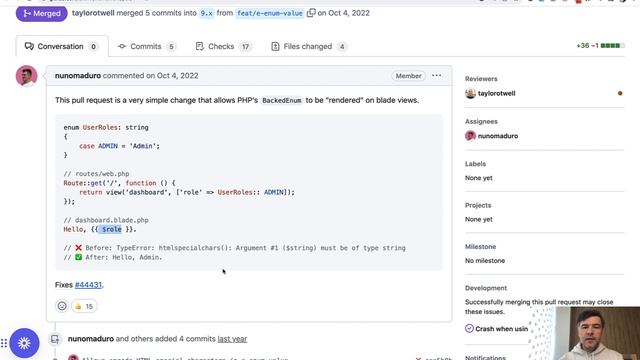The width and height of the screenshot is (640, 360).
Task: Open taylorotwell's profile in merge header
Action: (93, 13)
